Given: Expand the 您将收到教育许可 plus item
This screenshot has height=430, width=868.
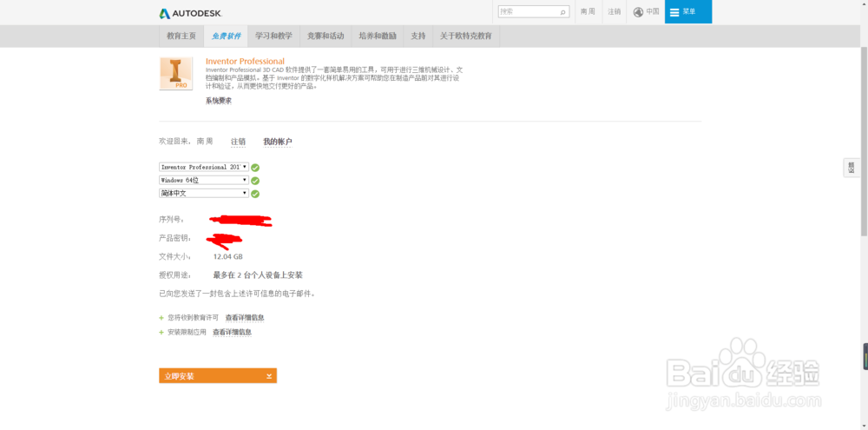Looking at the screenshot, I should tap(161, 318).
